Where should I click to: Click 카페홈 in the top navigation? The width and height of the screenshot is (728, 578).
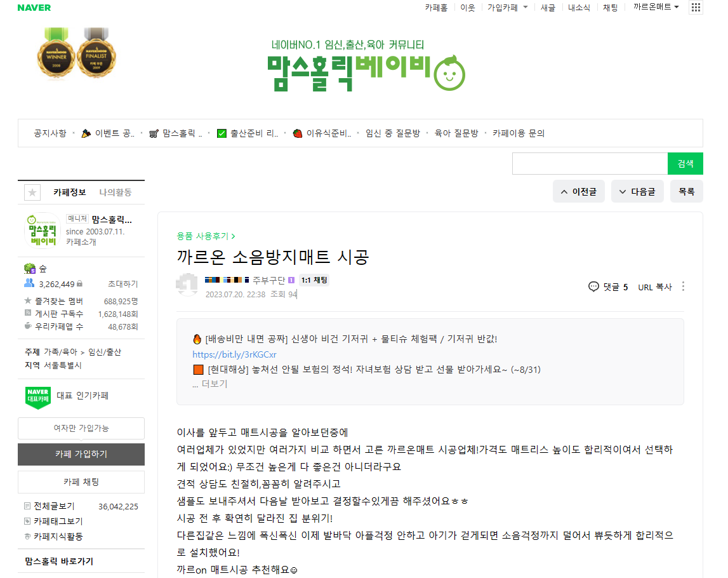pyautogui.click(x=437, y=8)
